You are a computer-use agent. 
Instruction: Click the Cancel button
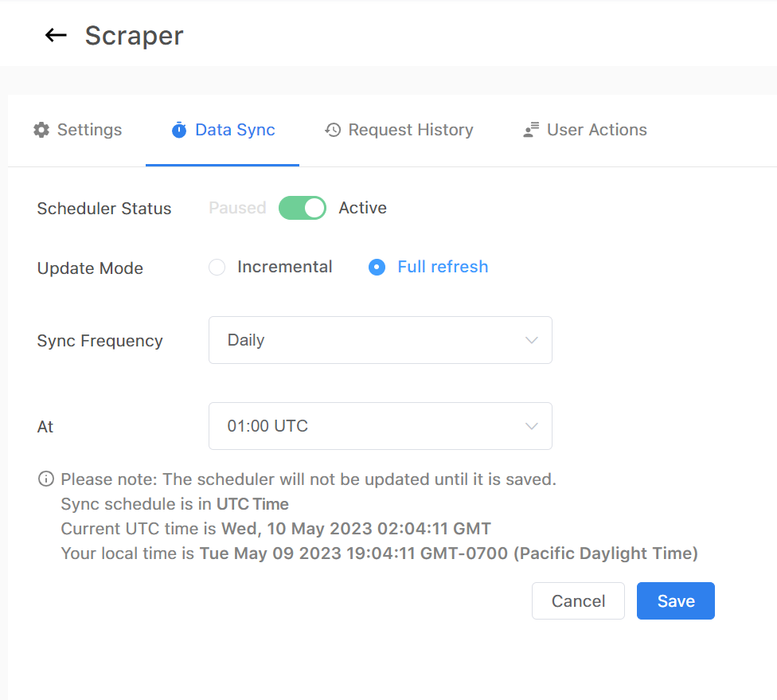pos(578,600)
